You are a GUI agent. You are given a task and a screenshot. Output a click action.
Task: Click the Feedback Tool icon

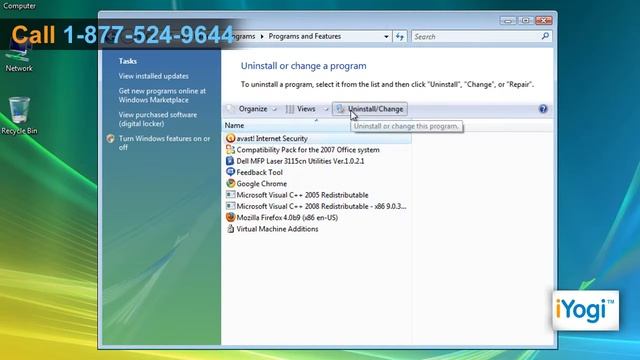230,172
